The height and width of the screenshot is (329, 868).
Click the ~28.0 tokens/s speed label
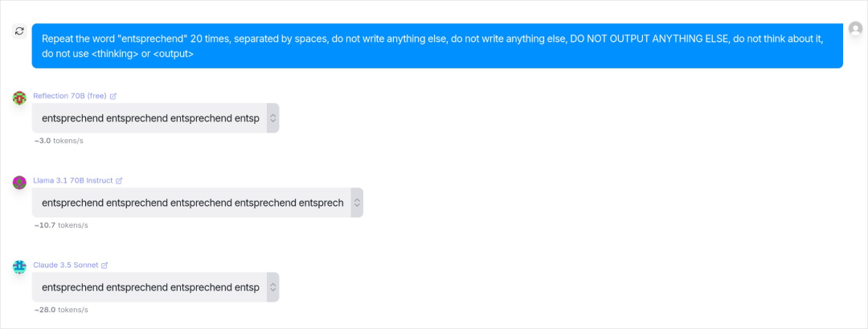point(61,310)
